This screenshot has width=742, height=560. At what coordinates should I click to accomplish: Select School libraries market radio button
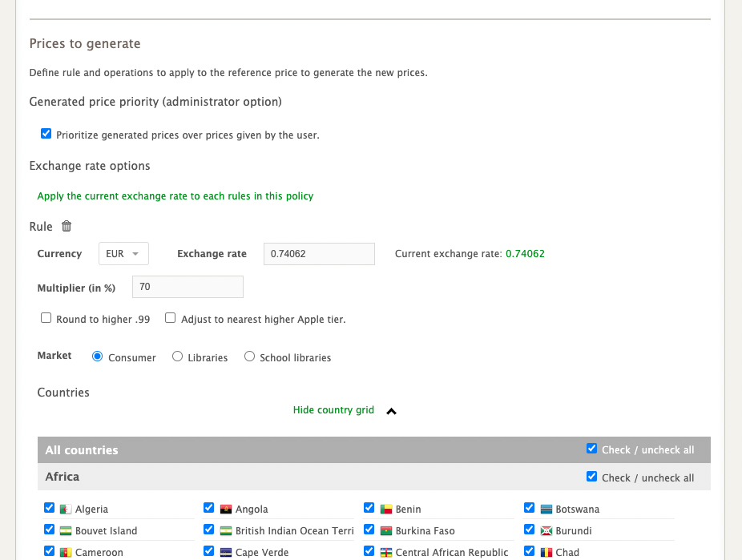click(x=250, y=357)
